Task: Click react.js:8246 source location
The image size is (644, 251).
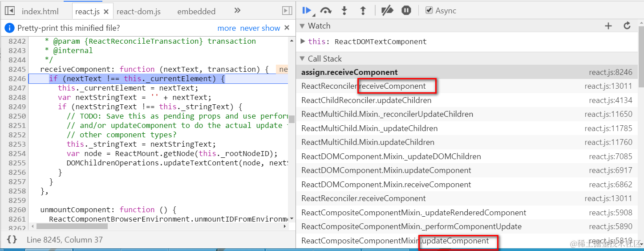Action: pyautogui.click(x=611, y=72)
